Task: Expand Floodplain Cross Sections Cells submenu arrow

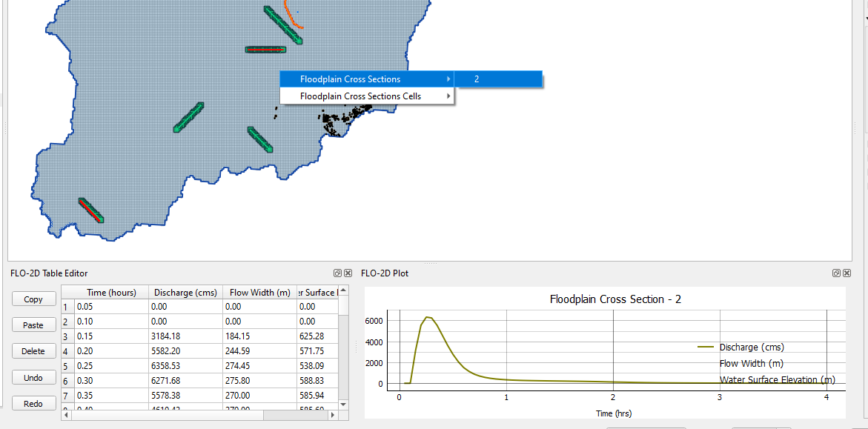Action: 448,96
